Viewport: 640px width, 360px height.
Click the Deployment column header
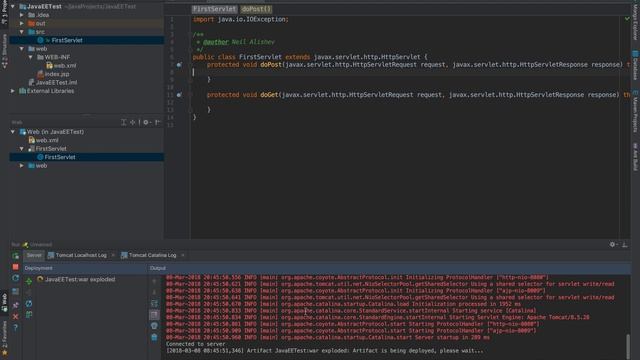point(86,268)
